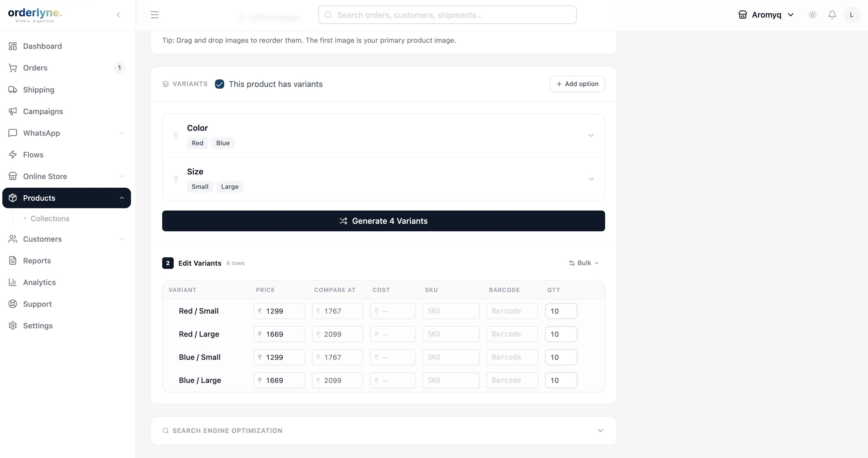Click the search magnifier icon in top bar
The width and height of the screenshot is (868, 458).
(328, 15)
